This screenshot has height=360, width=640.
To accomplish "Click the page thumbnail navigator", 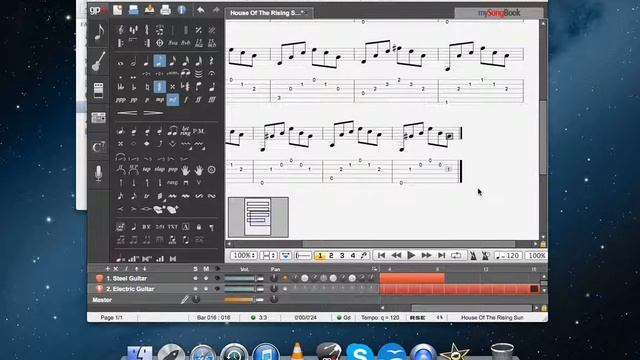I will (x=258, y=217).
